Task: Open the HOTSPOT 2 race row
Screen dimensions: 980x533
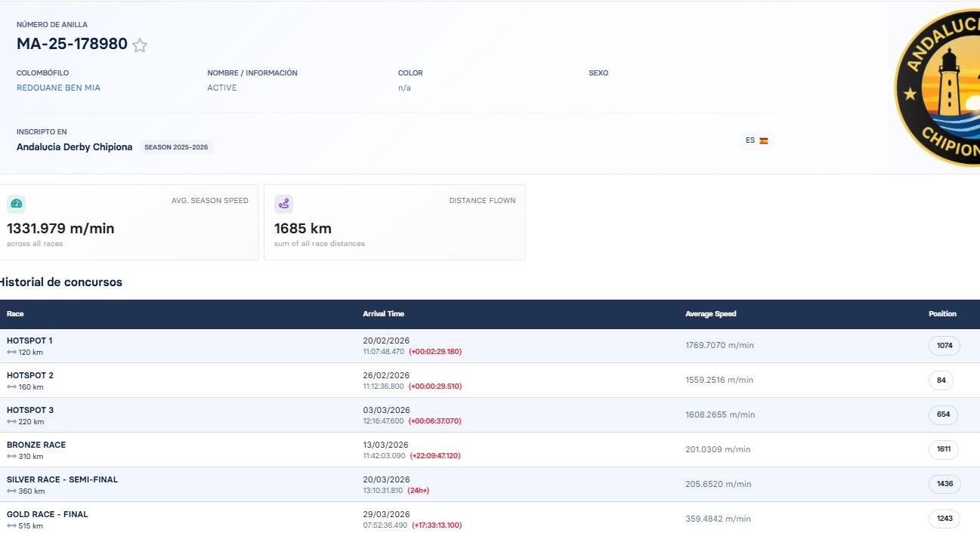Action: (490, 380)
